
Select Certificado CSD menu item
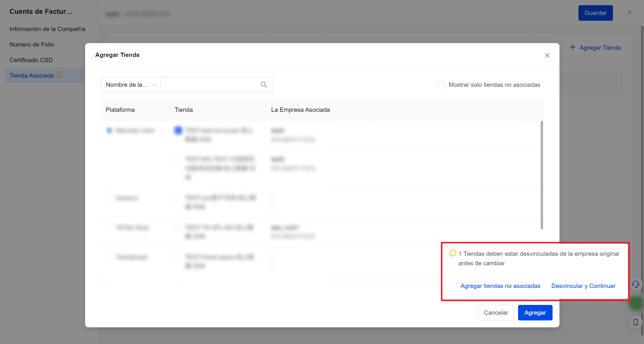(x=31, y=60)
